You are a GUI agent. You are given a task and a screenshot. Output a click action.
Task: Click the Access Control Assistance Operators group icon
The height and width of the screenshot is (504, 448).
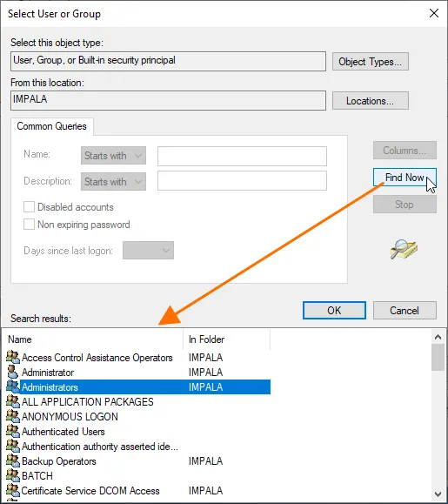13,357
